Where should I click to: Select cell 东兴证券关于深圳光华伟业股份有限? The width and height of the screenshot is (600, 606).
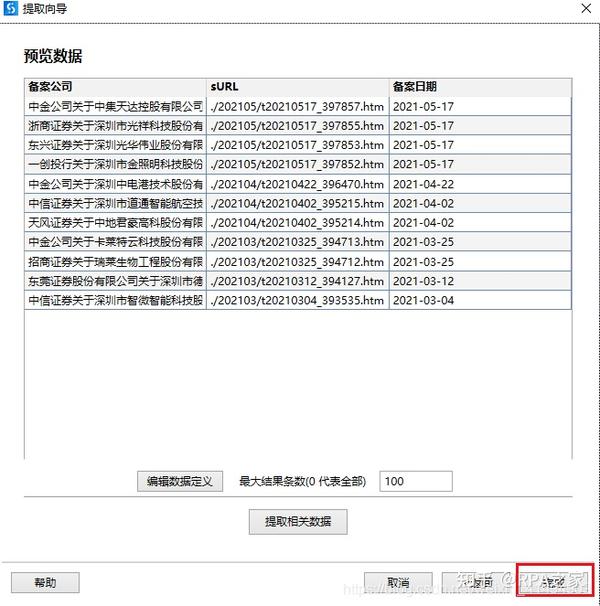point(115,145)
